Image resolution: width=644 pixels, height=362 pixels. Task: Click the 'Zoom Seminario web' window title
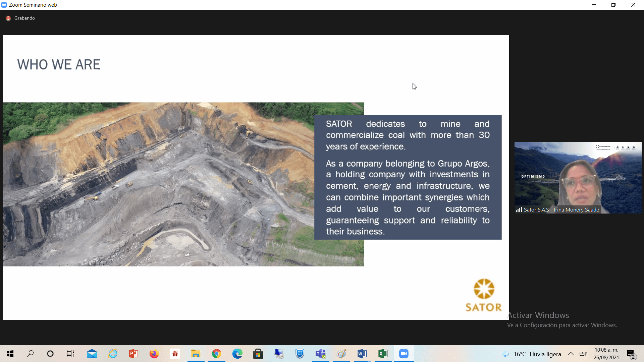pos(33,5)
